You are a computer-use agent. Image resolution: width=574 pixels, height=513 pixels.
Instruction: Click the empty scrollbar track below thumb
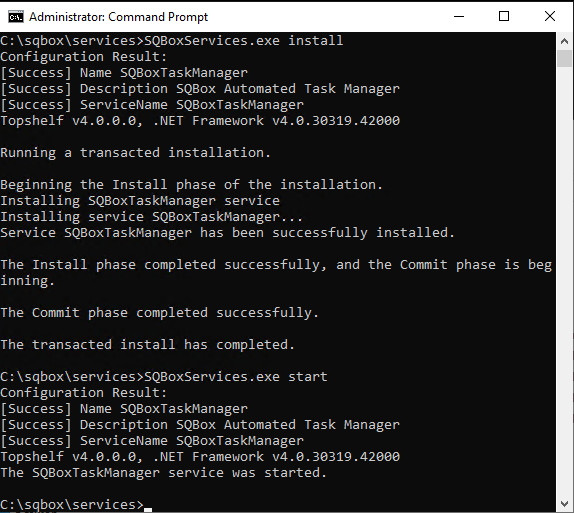(564, 281)
